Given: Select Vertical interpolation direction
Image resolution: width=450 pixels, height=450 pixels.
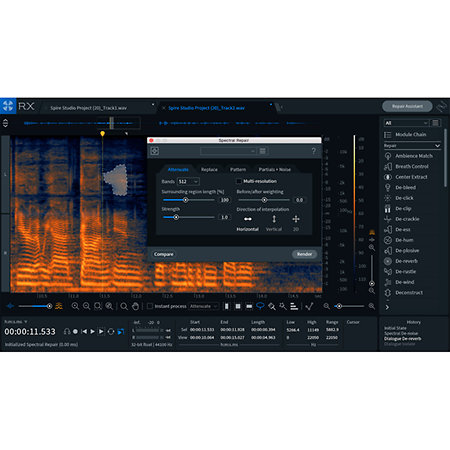Looking at the screenshot, I should click(274, 223).
